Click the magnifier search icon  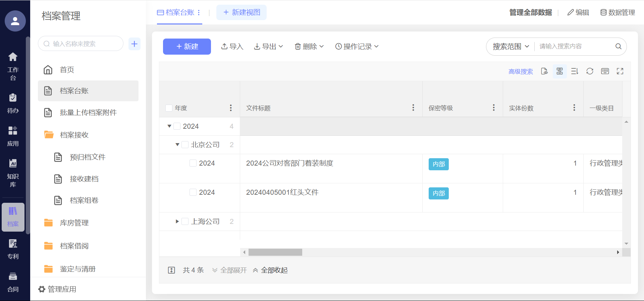coord(618,46)
